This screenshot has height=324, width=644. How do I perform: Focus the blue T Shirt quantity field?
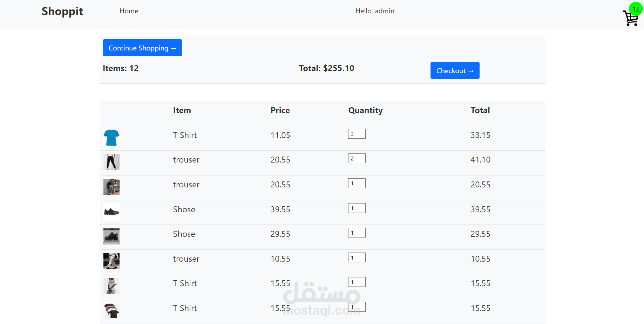point(357,134)
